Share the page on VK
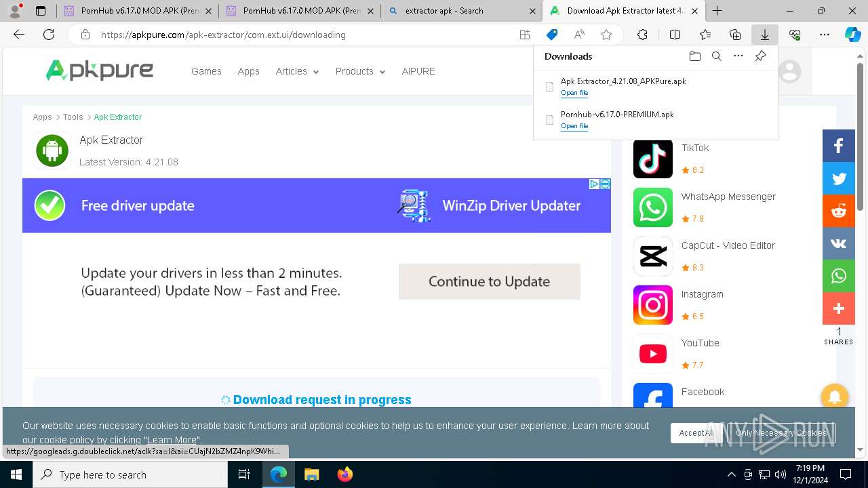This screenshot has height=488, width=868. 839,243
